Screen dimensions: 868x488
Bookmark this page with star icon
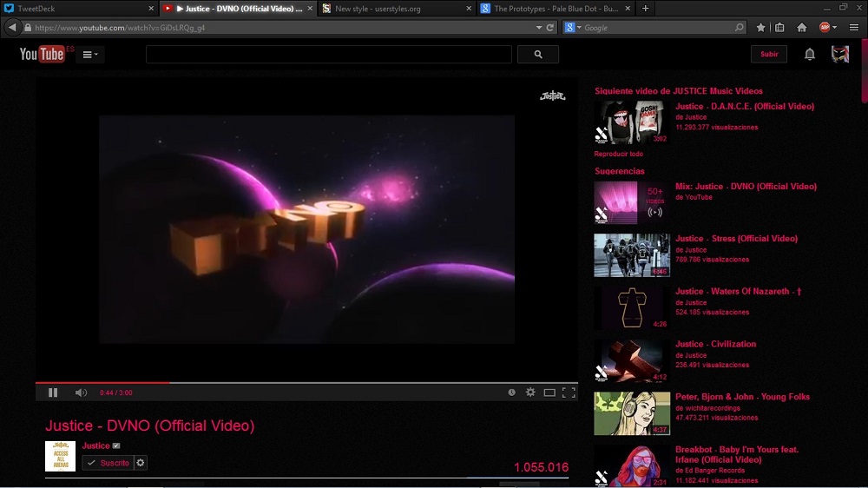[x=760, y=27]
